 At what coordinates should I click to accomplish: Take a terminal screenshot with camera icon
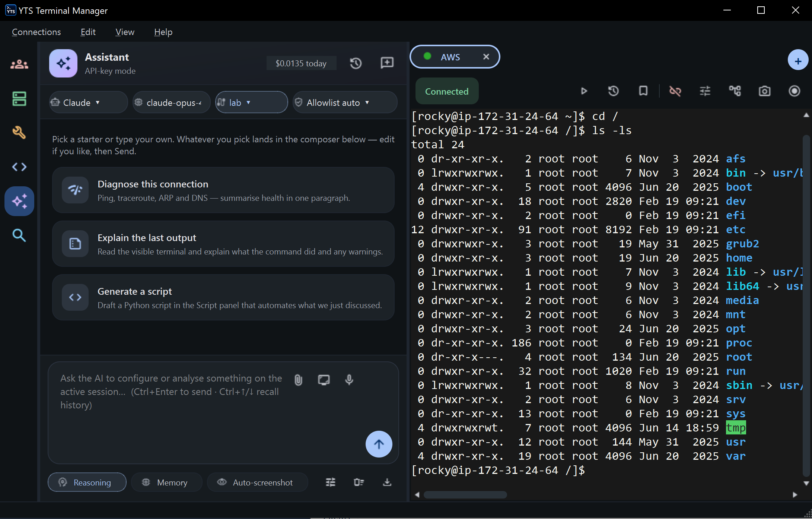(765, 91)
